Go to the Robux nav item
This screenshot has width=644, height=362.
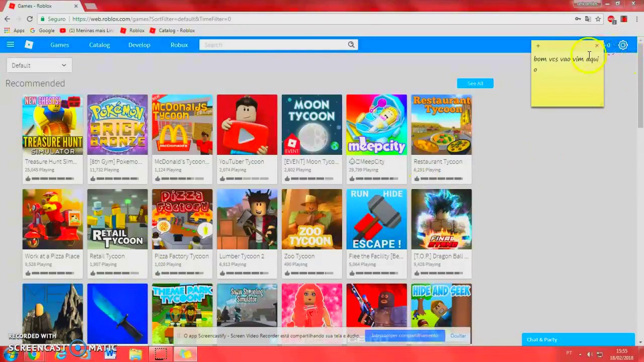click(179, 45)
